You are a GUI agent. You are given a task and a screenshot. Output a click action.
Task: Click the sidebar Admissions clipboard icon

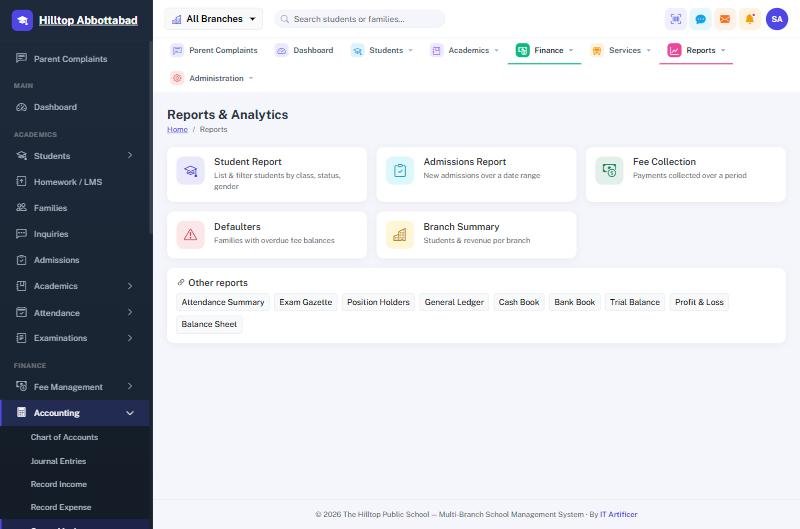21,260
